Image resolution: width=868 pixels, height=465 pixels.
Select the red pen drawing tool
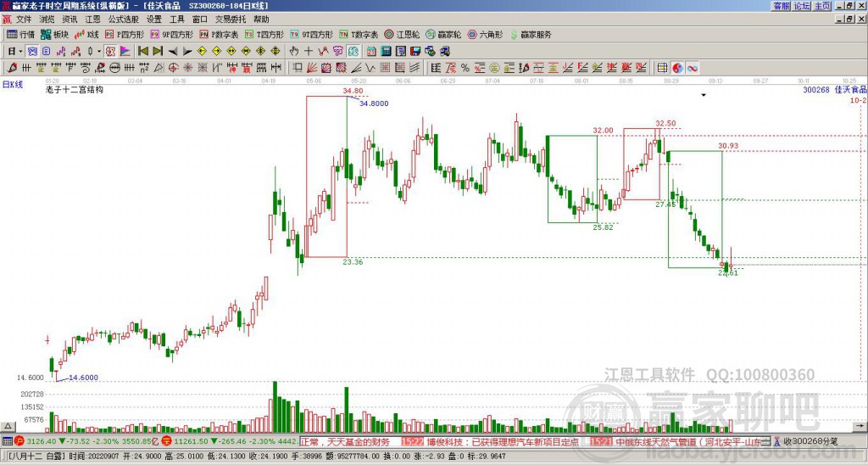(12, 68)
